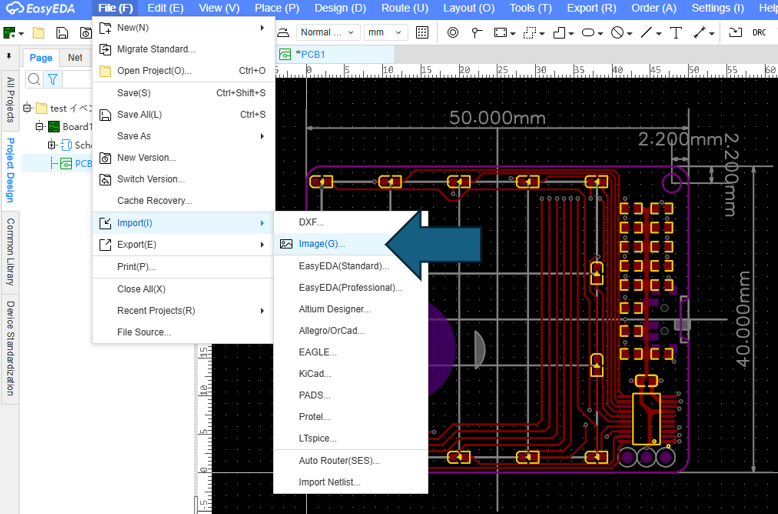
Task: Open the Common Library side tab
Action: 10,252
